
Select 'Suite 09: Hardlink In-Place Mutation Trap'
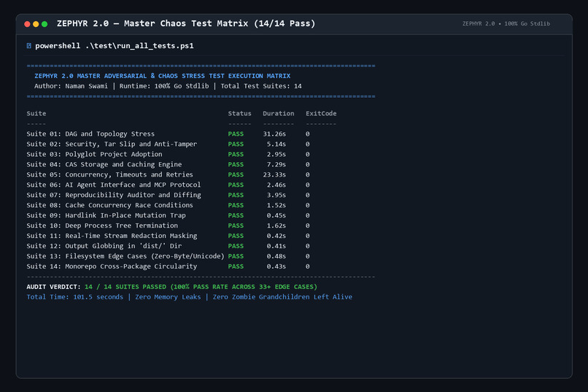(x=106, y=215)
